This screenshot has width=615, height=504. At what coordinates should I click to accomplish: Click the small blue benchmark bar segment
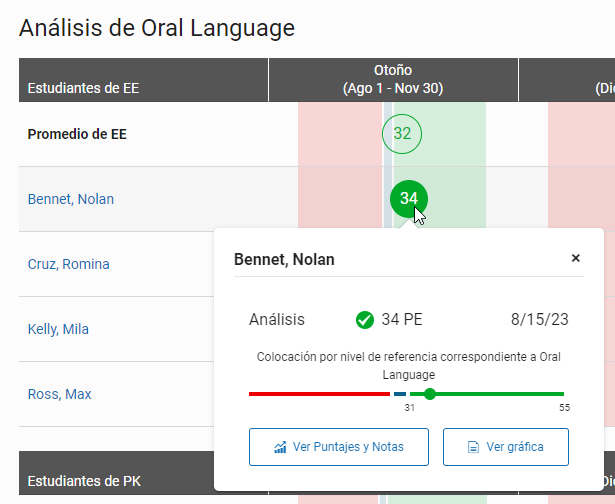[x=400, y=394]
